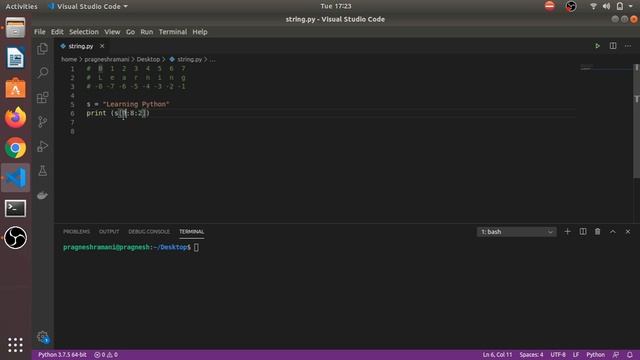Open notifications bell in status bar
Screen dimensions: 640x360
pos(630,355)
